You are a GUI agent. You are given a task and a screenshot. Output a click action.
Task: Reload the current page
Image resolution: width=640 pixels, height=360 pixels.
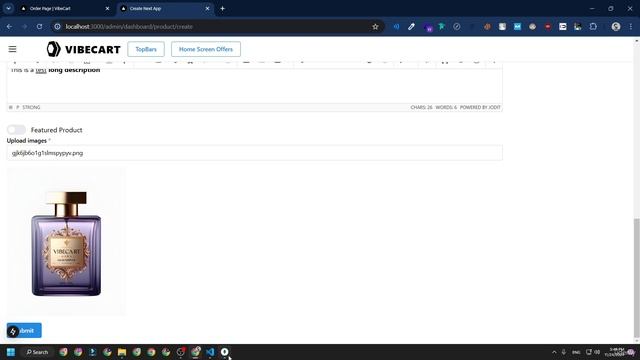point(39,27)
